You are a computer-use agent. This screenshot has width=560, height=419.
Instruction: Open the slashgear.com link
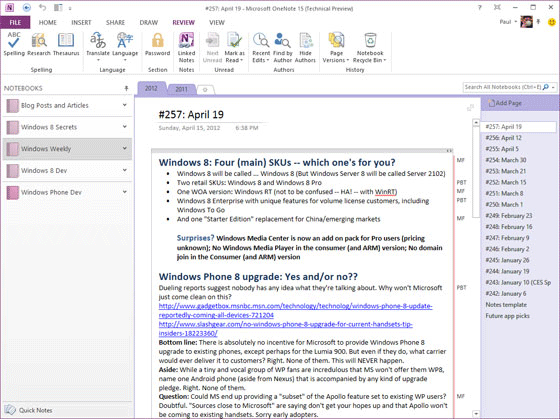point(286,329)
